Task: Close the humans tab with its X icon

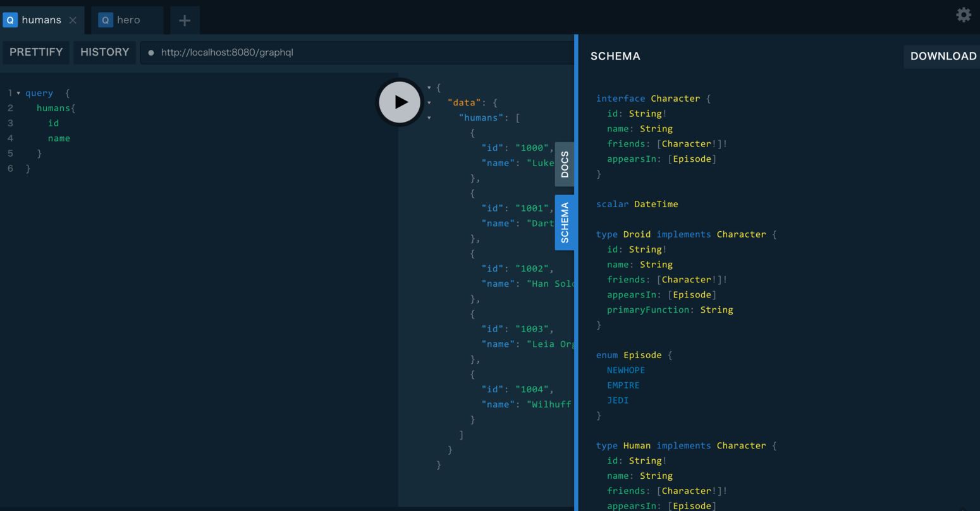Action: (74, 20)
